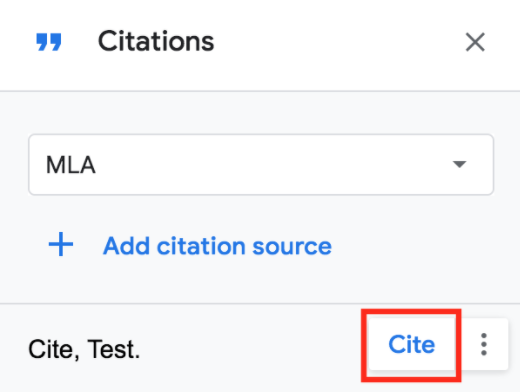Open the three-dot more options menu
The image size is (520, 392).
click(484, 344)
